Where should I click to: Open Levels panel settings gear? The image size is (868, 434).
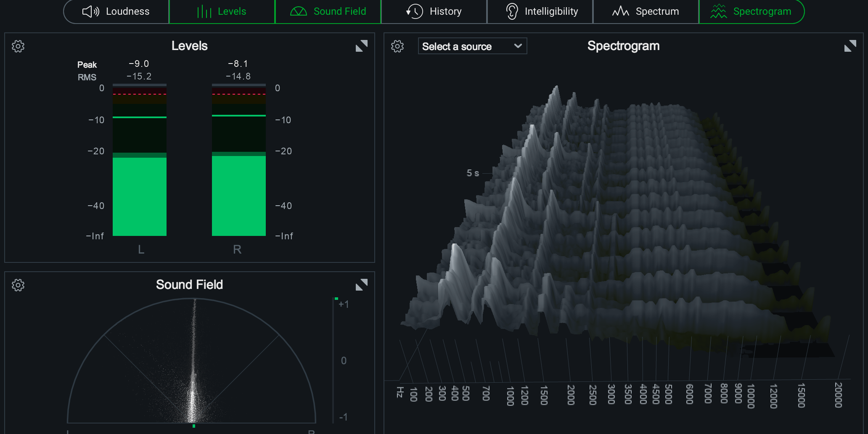coord(18,46)
